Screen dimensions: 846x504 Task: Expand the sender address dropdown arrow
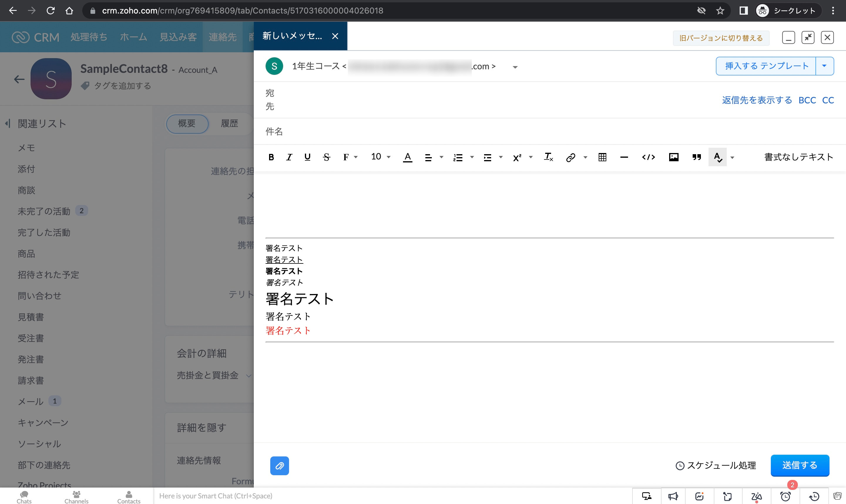[515, 67]
